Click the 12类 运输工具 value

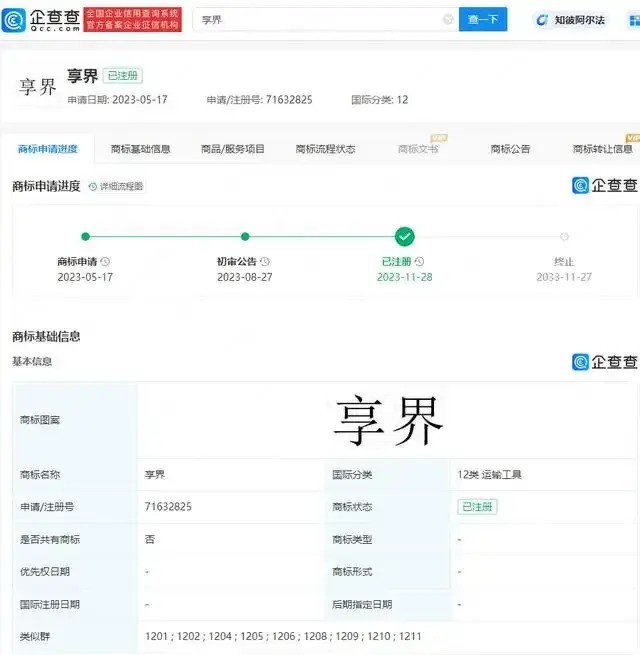point(489,475)
